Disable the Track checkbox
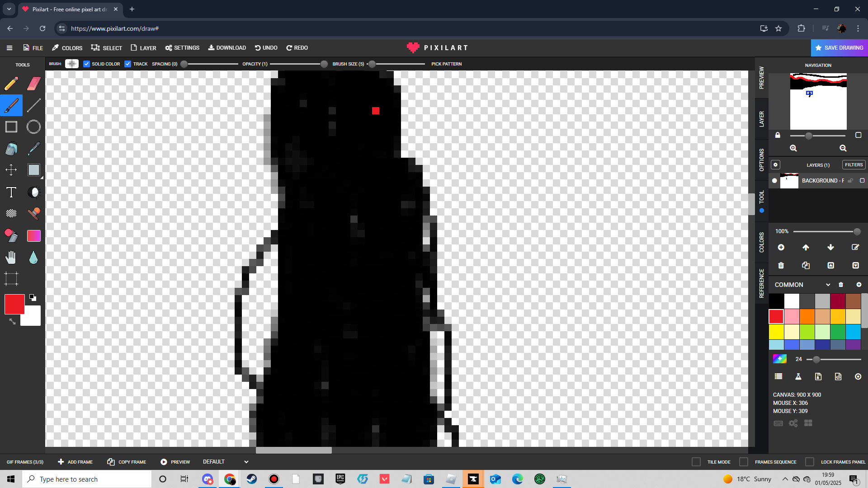This screenshot has width=868, height=488. [x=128, y=64]
